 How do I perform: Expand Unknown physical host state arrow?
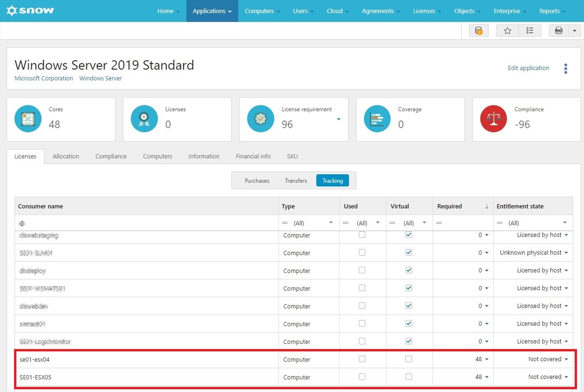click(x=566, y=253)
